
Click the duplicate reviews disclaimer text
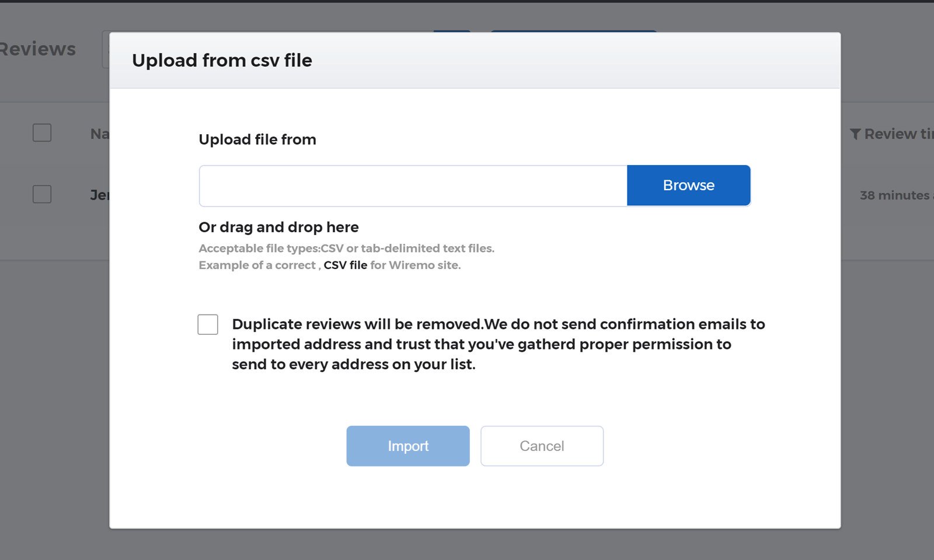[x=498, y=344]
